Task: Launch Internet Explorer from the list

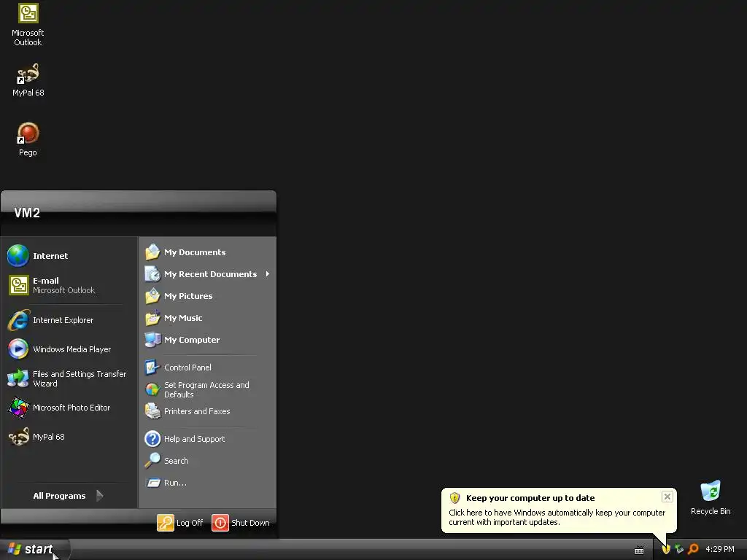Action: 69,320
